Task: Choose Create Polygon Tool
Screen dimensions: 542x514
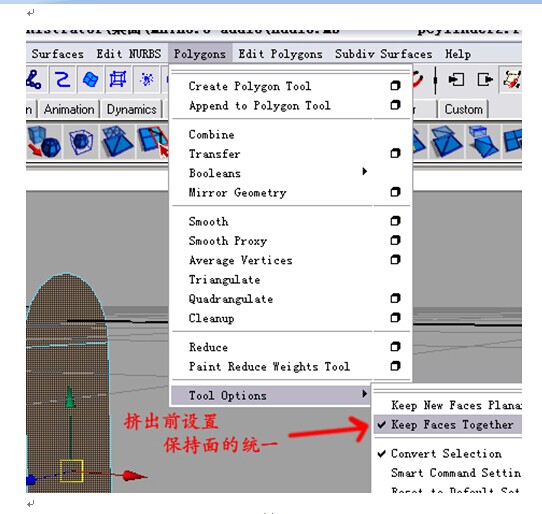Action: click(x=250, y=86)
